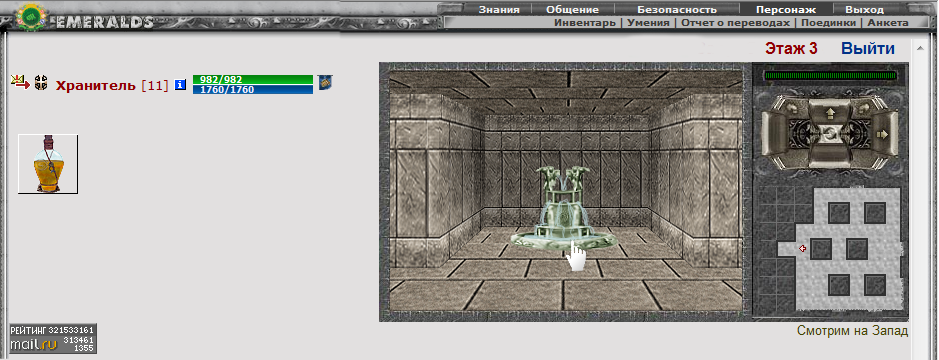This screenshot has height=360, width=939.
Task: Click the Выйти link
Action: coord(868,49)
